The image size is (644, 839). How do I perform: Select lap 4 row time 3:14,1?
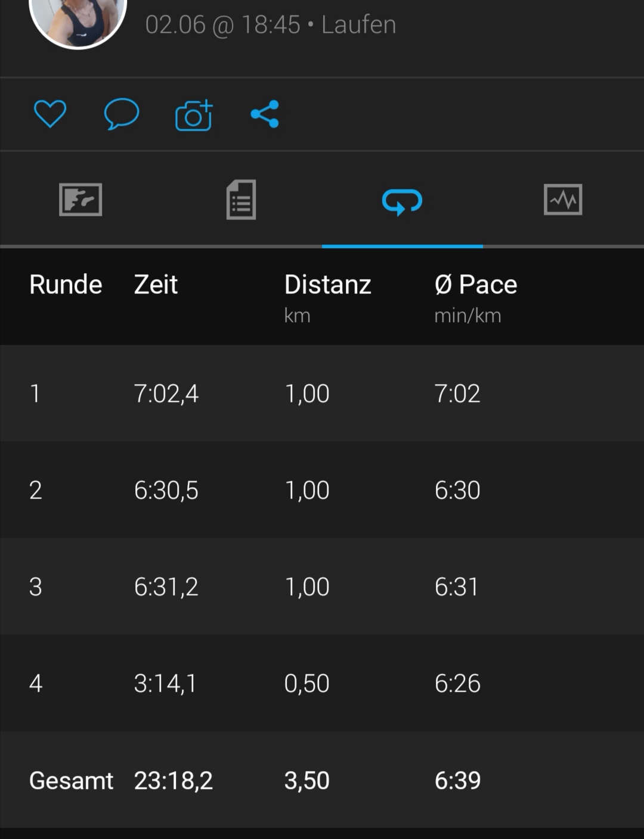tap(165, 683)
